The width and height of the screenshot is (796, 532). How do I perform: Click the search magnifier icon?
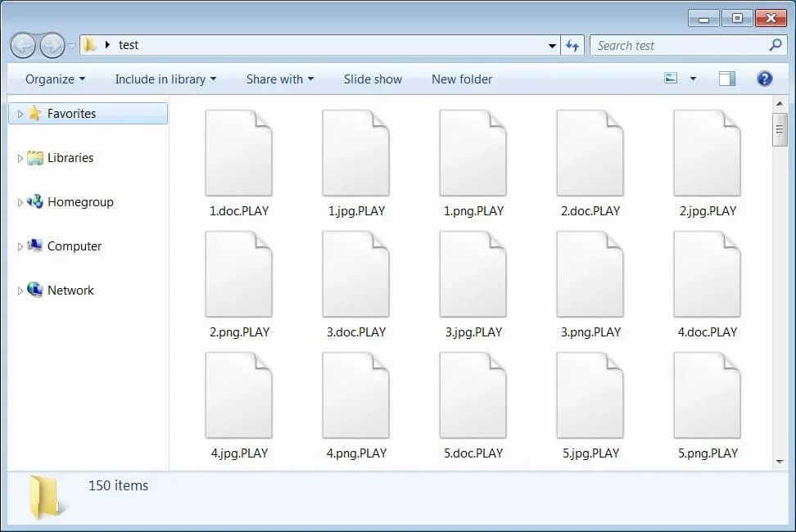776,46
